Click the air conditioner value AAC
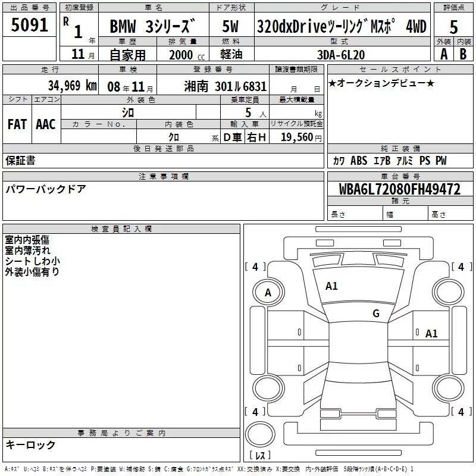Image resolution: width=476 pixels, height=476 pixels. [x=46, y=124]
